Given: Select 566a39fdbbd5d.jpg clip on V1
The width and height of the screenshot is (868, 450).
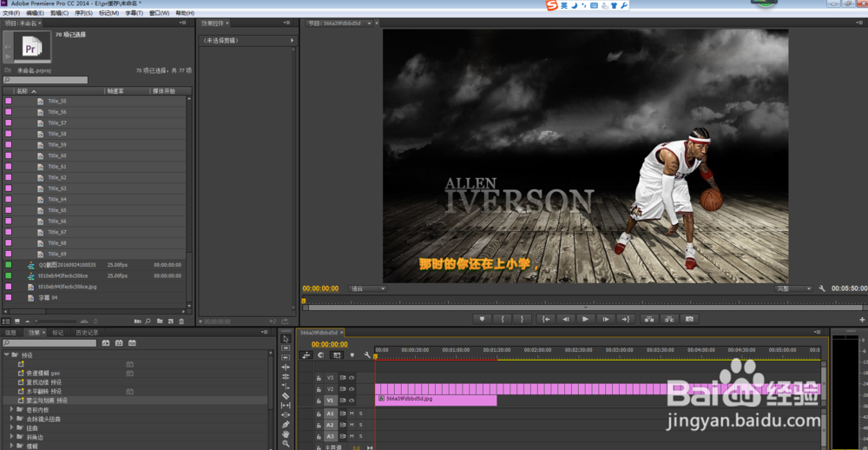Looking at the screenshot, I should click(436, 400).
